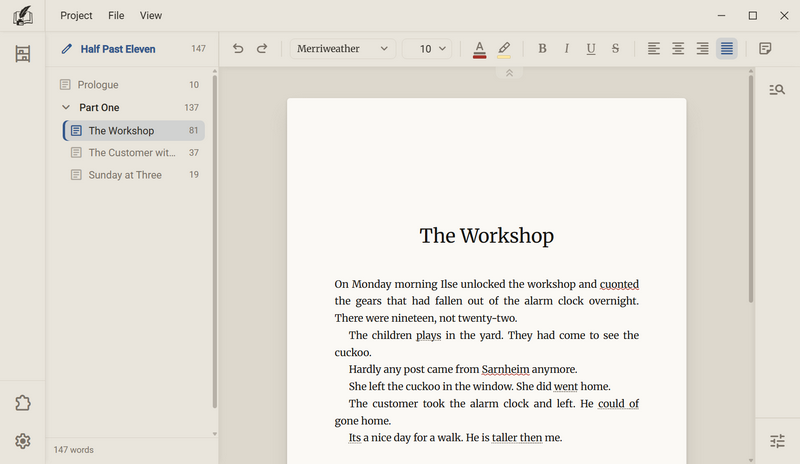Click the grammar-flagged phrase could of
Image resolution: width=800 pixels, height=464 pixels.
pyautogui.click(x=618, y=403)
